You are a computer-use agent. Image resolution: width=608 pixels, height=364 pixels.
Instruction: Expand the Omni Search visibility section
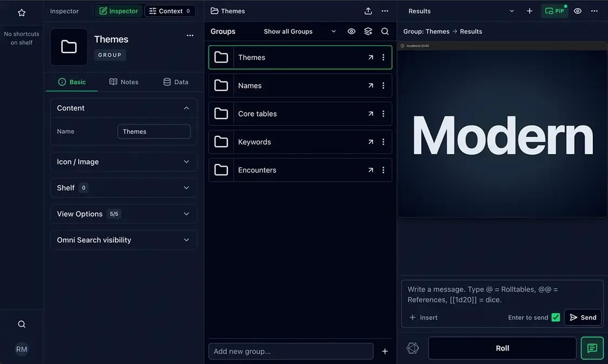click(124, 240)
